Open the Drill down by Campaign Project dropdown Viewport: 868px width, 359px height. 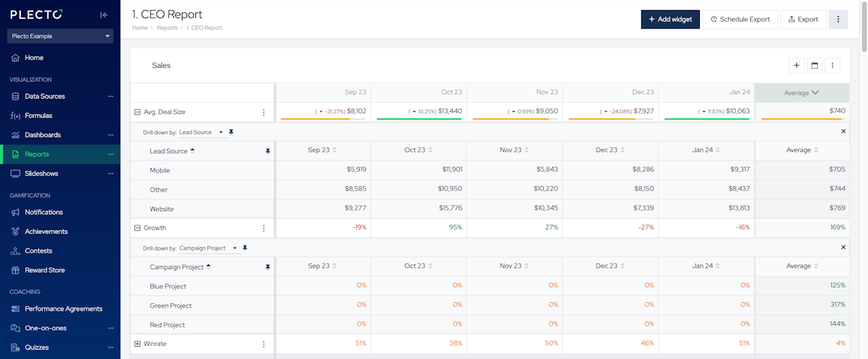tap(209, 248)
